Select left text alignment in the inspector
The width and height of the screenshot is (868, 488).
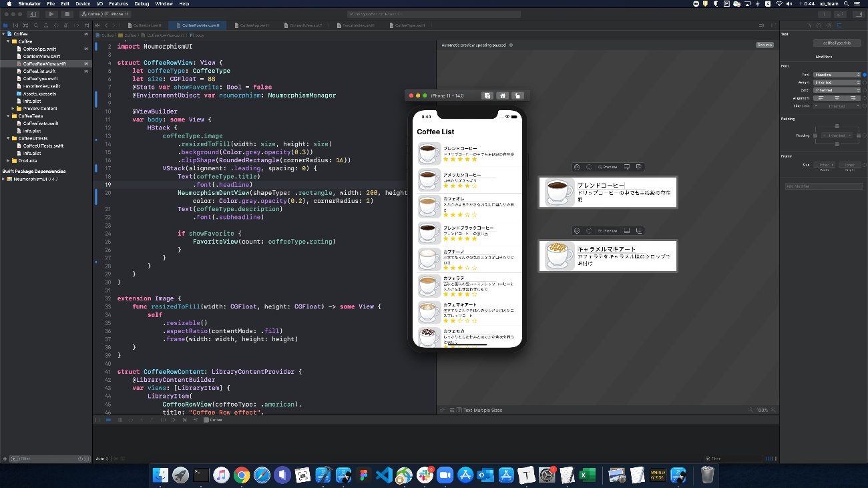coord(821,98)
